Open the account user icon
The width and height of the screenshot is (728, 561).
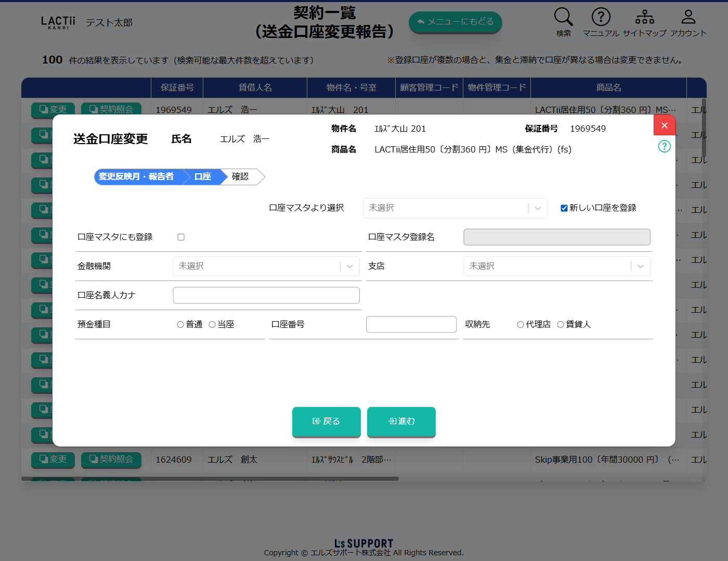coord(688,17)
